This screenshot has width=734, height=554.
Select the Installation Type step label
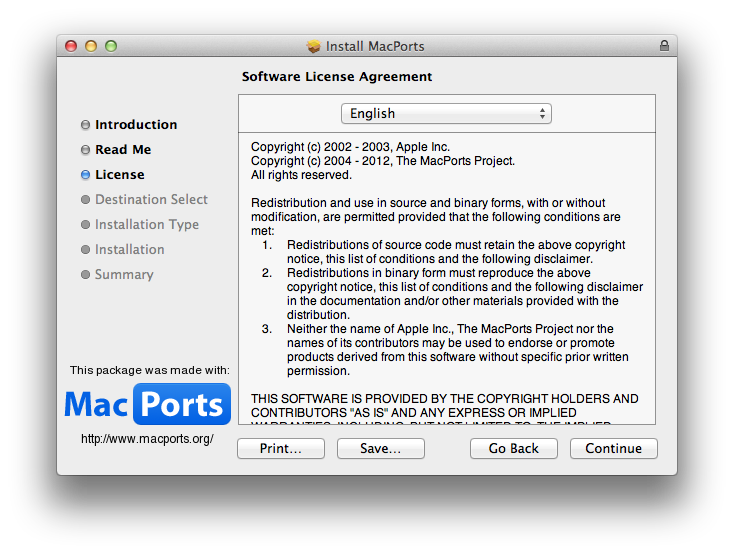pos(147,225)
